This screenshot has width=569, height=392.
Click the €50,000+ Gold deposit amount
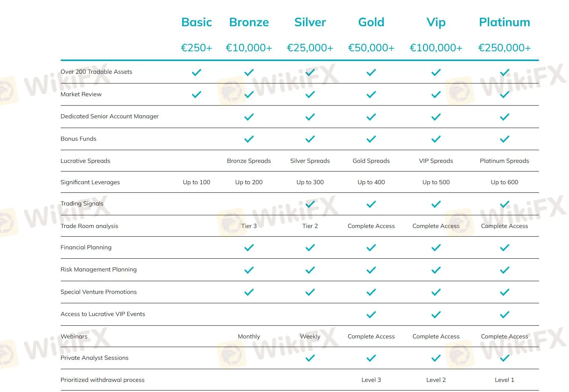tap(371, 48)
